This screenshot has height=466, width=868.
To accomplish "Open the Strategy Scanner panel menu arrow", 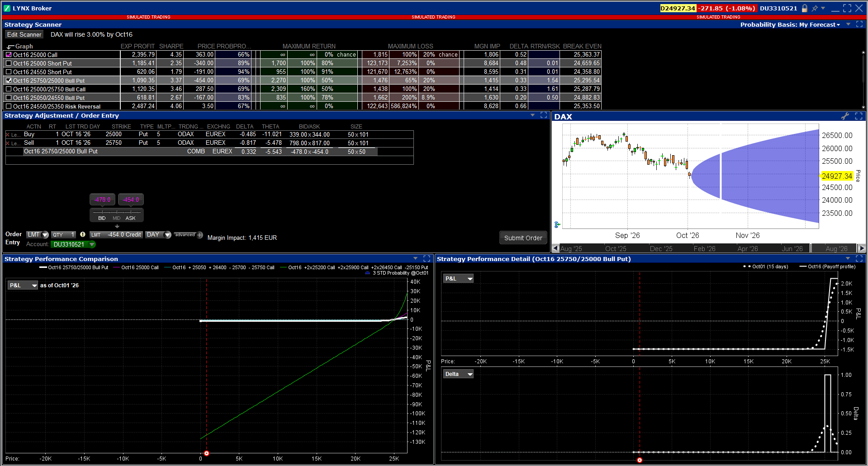I will [849, 24].
